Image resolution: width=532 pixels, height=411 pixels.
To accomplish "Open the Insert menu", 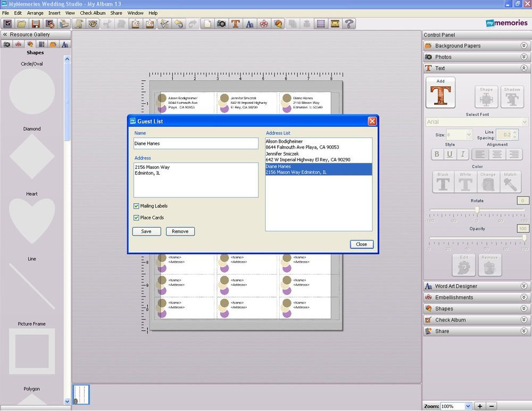I will tap(54, 13).
